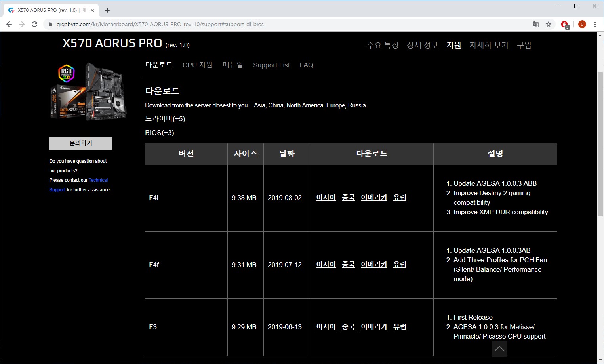Collapse the BIOS(+3) section
Viewport: 604px width, 364px height.
(x=160, y=133)
